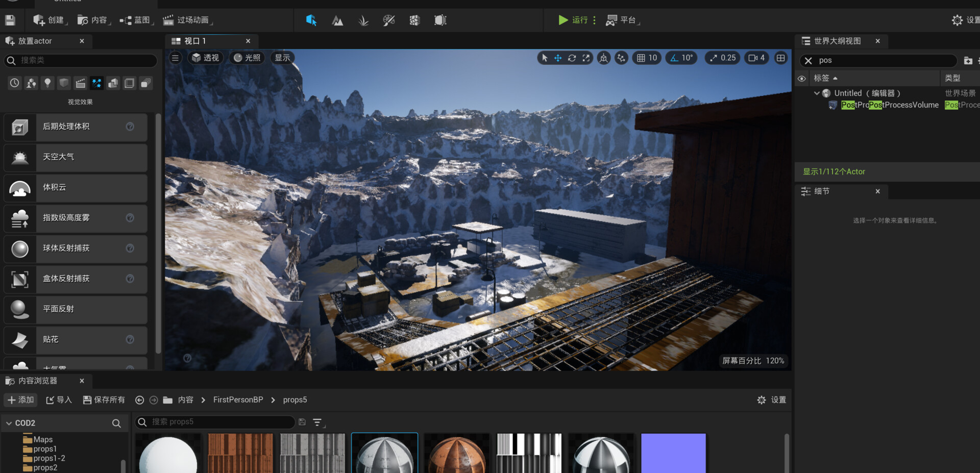The height and width of the screenshot is (473, 980).
Task: Clear the outliner search with X icon
Action: coord(808,61)
